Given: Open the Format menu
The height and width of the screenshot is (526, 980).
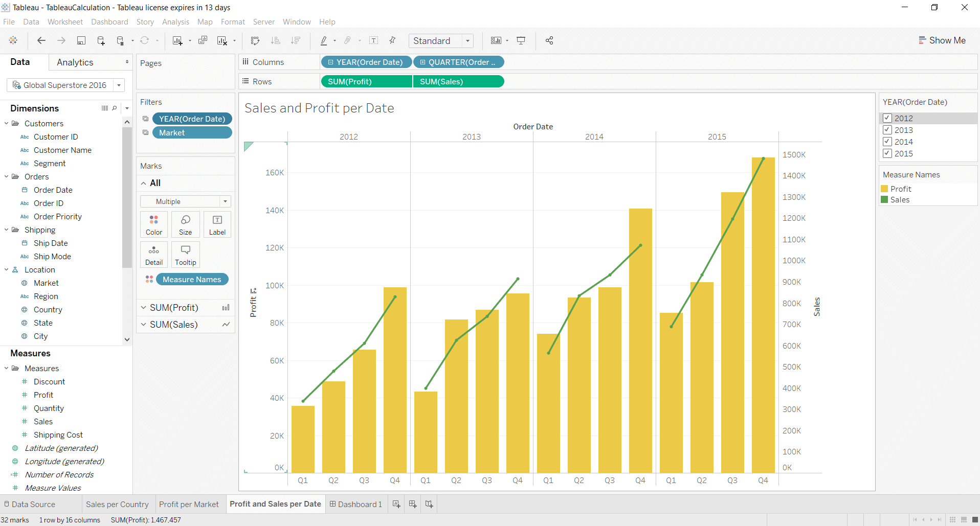Looking at the screenshot, I should (233, 22).
